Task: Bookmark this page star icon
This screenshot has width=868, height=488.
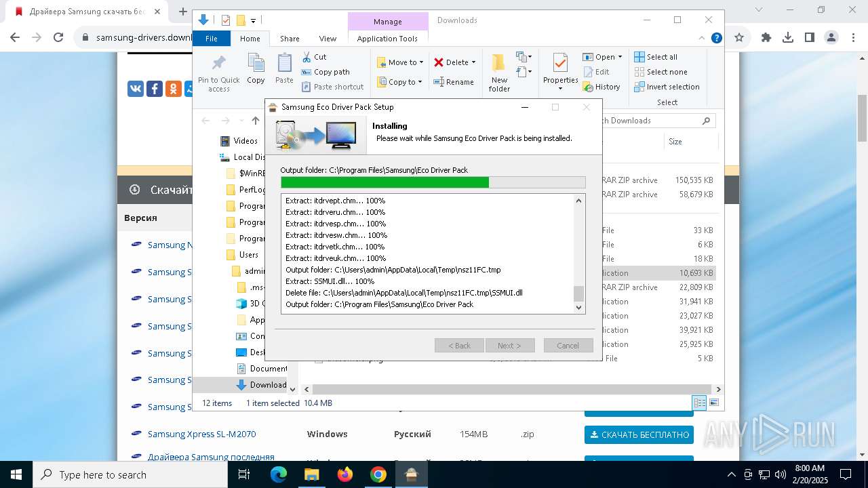Action: (x=739, y=37)
